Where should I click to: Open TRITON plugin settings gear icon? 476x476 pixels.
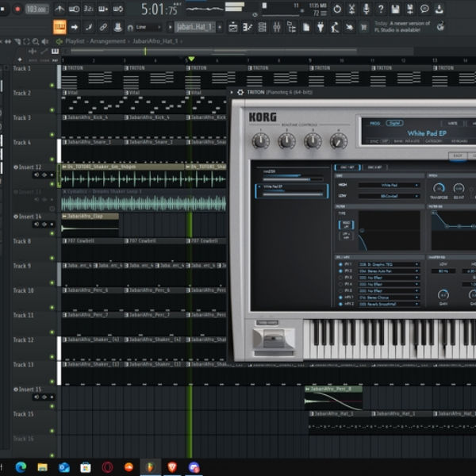(x=240, y=92)
